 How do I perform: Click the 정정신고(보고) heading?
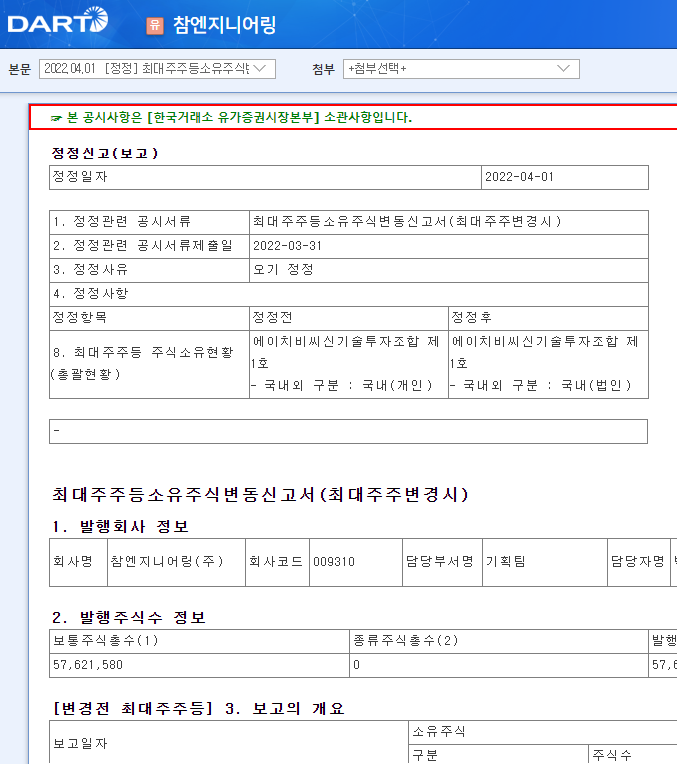click(105, 153)
